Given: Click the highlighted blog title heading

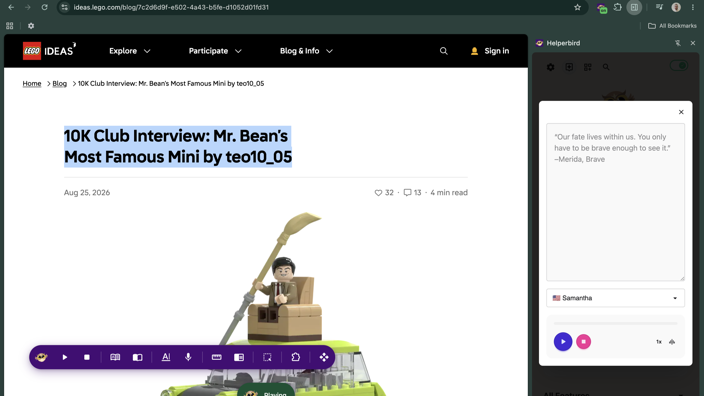Looking at the screenshot, I should [x=178, y=146].
